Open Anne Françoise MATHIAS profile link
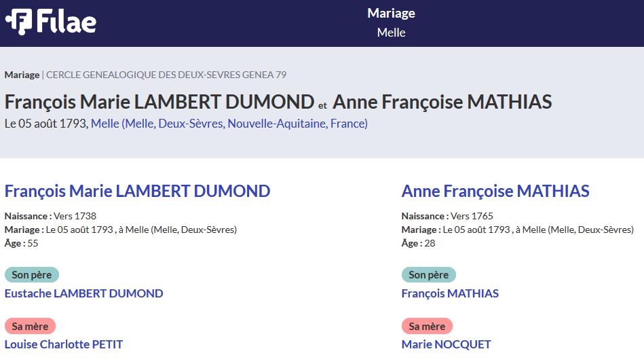The image size is (644, 364). pos(495,191)
